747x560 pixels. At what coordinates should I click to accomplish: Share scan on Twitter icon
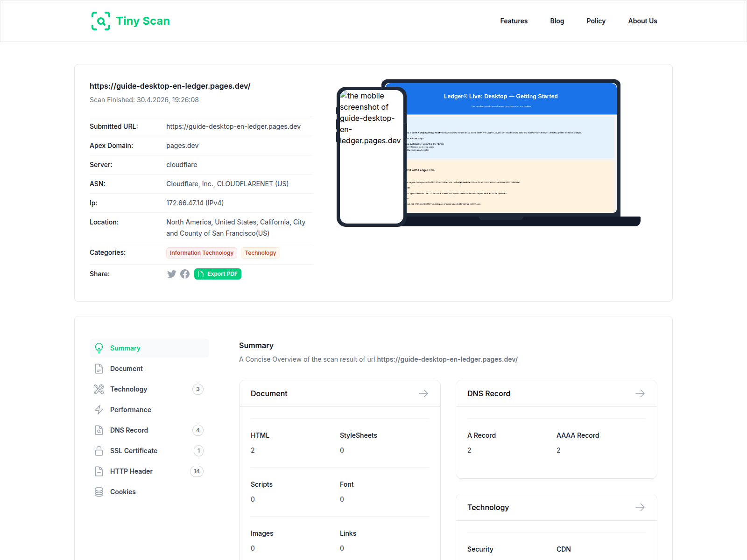tap(172, 274)
